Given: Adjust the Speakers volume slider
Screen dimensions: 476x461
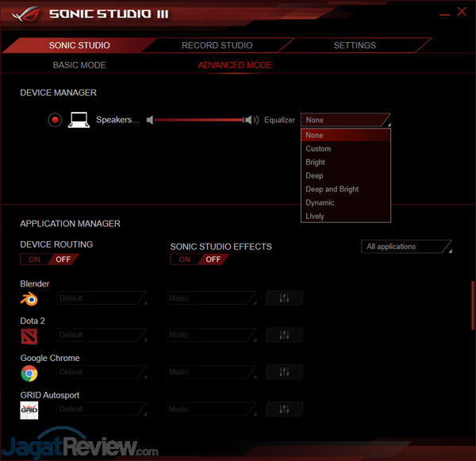Looking at the screenshot, I should tap(199, 120).
